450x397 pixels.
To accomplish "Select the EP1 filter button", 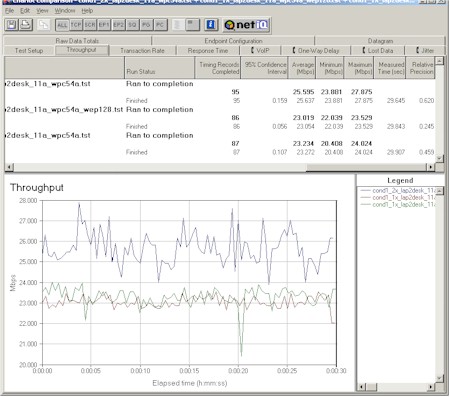I will (104, 25).
